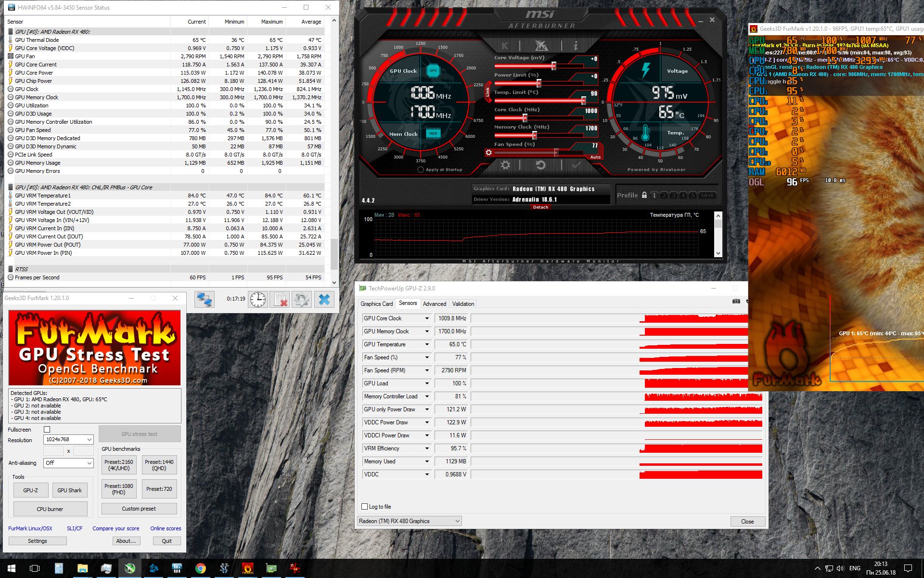Click the FurMark 'Preset:1080 (FHD)' button
This screenshot has height=578, width=924.
click(x=118, y=489)
